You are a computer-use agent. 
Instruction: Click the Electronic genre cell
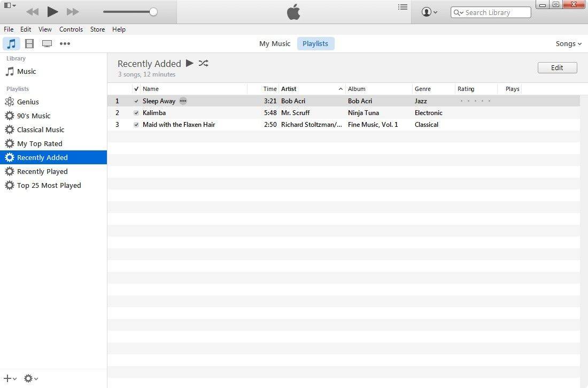pyautogui.click(x=429, y=113)
